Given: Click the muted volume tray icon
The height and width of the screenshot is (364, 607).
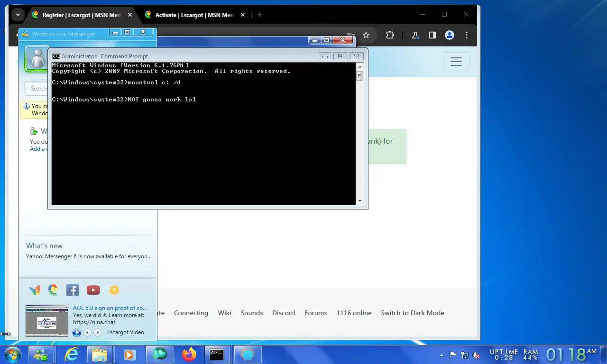Looking at the screenshot, I should coord(477,355).
